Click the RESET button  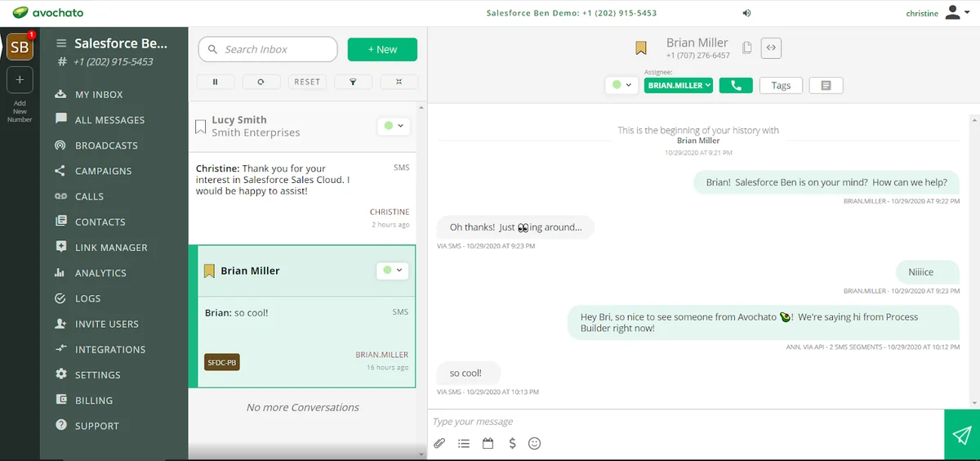[x=307, y=82]
